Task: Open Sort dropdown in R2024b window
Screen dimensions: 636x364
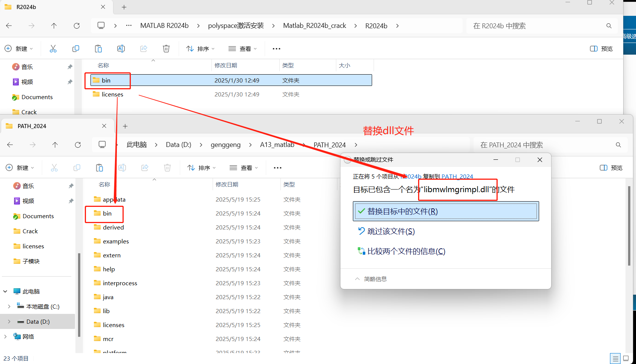Action: click(x=200, y=49)
